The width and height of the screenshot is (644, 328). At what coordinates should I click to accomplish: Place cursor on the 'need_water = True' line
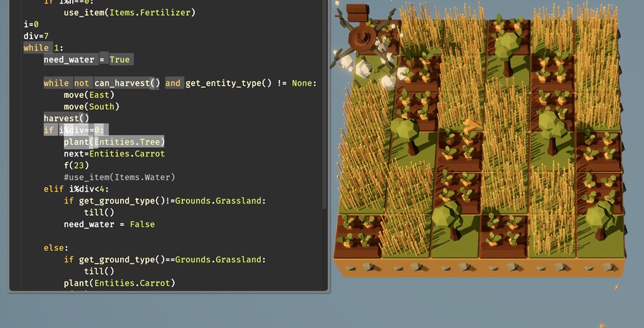point(87,60)
